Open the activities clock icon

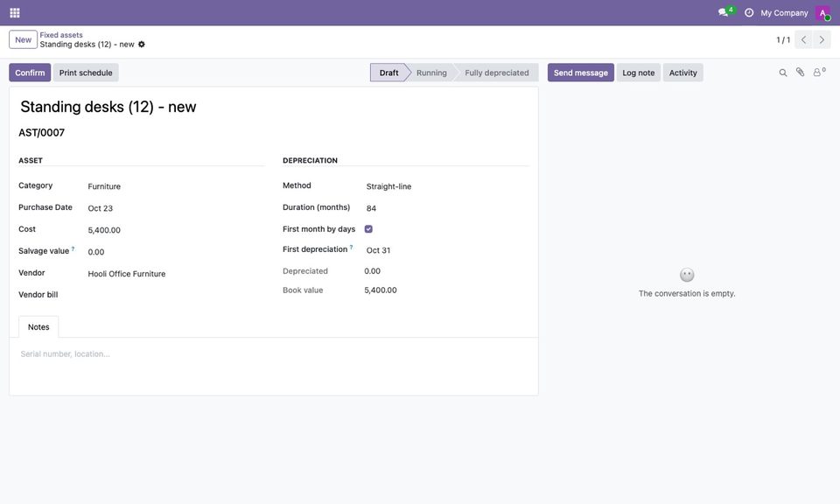click(749, 12)
